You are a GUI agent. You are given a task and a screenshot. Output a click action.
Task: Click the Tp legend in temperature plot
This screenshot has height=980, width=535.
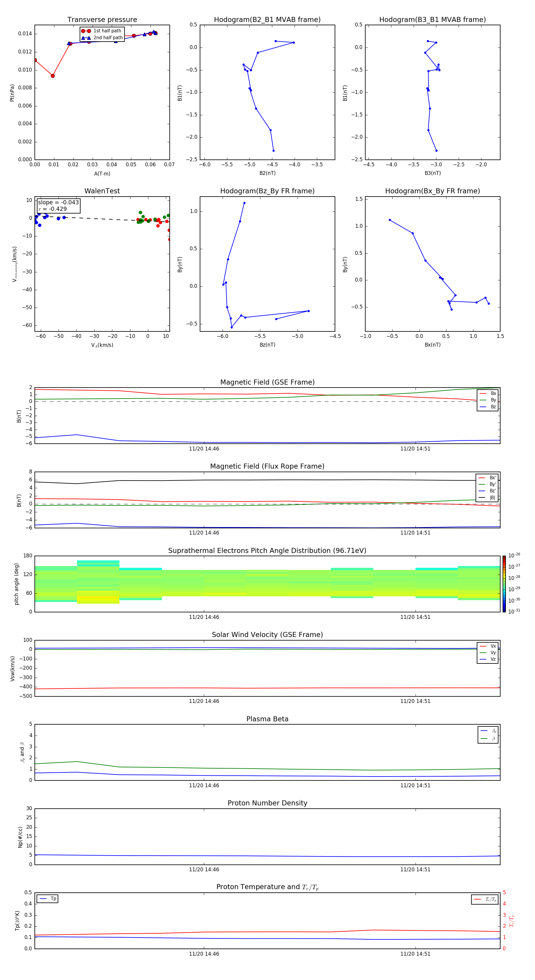48,899
